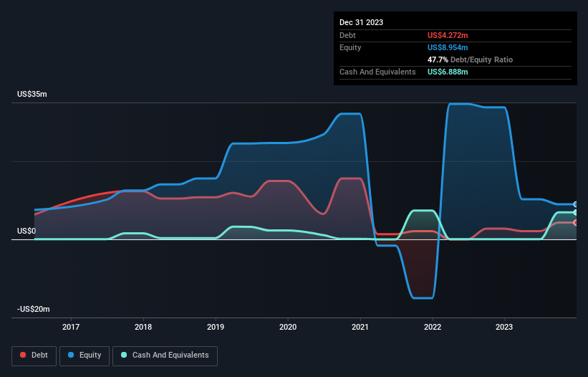Click the -US$20m axis label

click(34, 309)
